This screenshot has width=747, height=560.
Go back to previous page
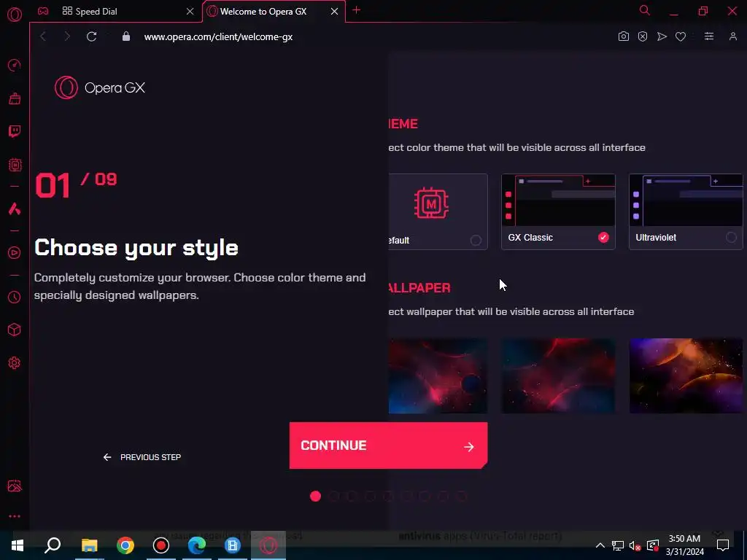click(43, 36)
